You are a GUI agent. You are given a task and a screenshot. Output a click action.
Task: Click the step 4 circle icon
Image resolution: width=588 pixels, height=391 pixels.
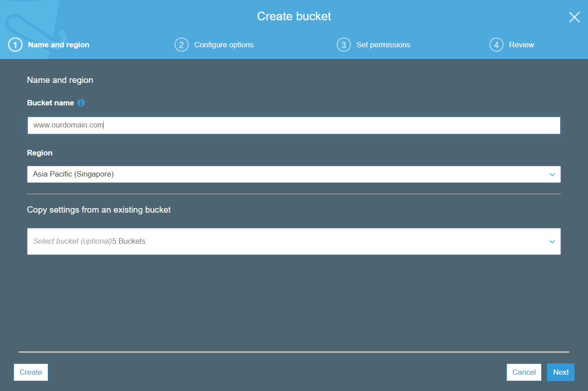click(497, 45)
